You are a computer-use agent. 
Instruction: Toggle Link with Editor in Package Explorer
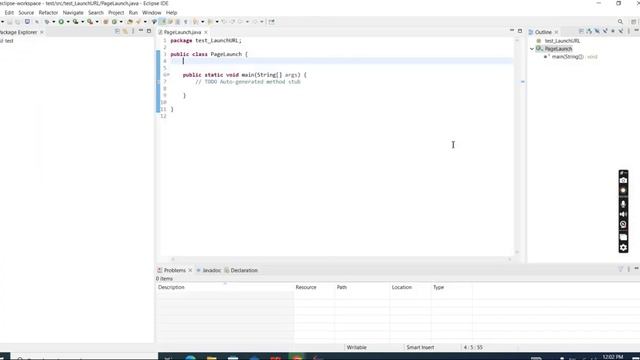125,31
